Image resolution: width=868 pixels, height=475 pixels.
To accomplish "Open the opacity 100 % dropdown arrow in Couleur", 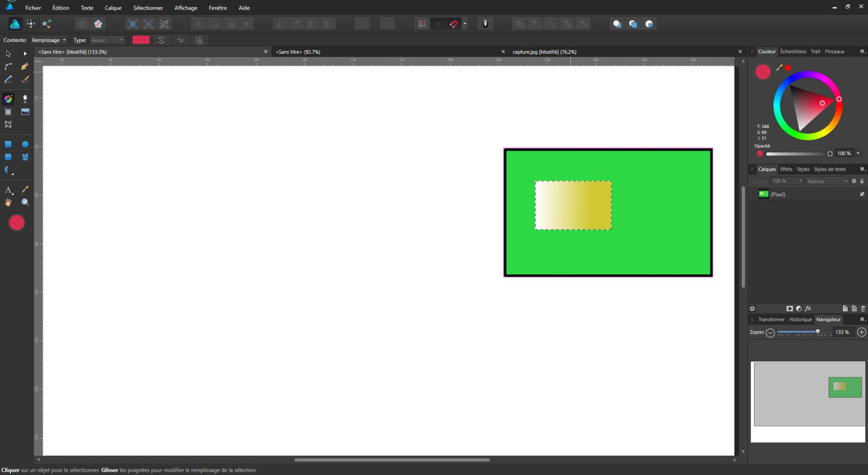I will pos(859,153).
